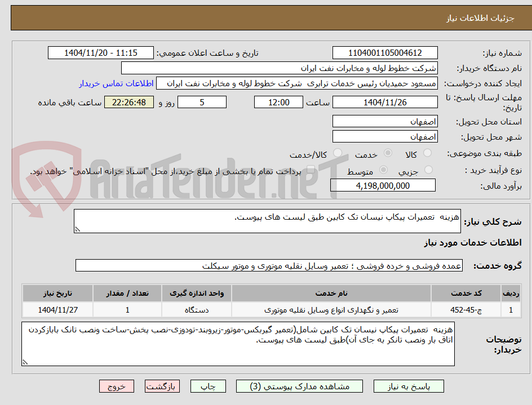Viewport: 532px width, 405px height.
Task: Click the توضیحات خریدار text area
Action: pyautogui.click(x=238, y=344)
